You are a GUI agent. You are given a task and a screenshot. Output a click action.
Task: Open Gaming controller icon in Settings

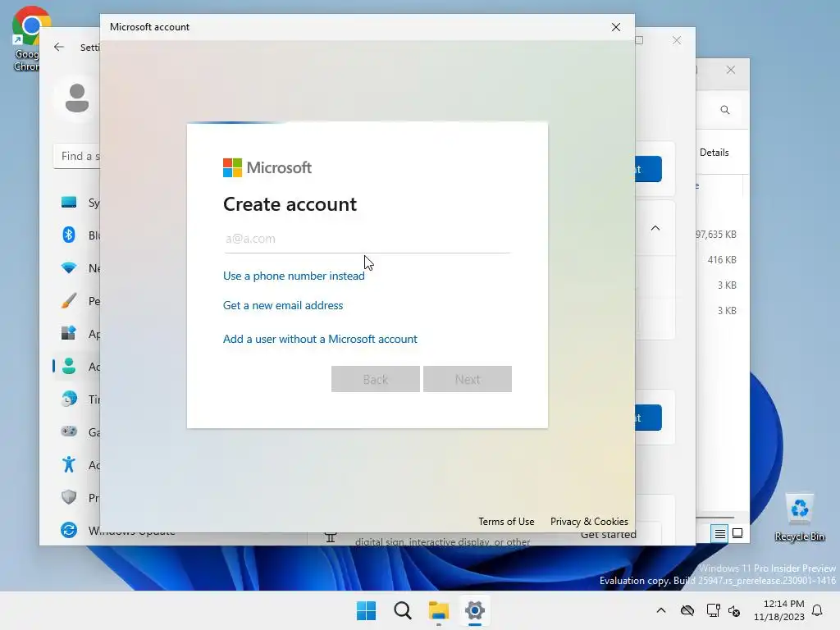click(x=69, y=431)
